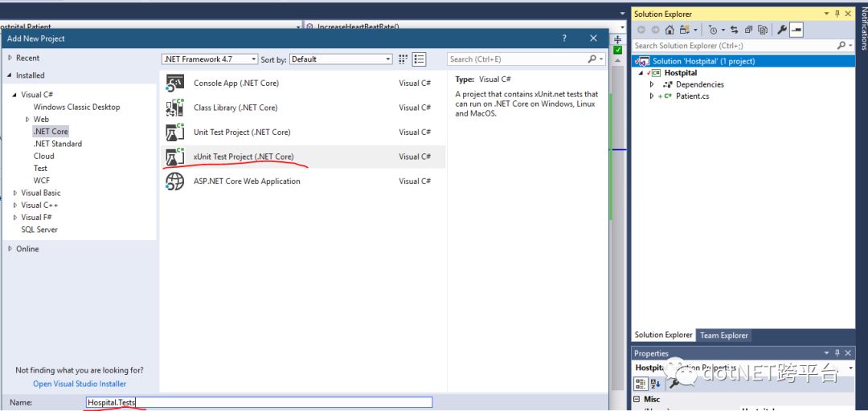
Task: Select the SQL Server category
Action: coord(39,229)
